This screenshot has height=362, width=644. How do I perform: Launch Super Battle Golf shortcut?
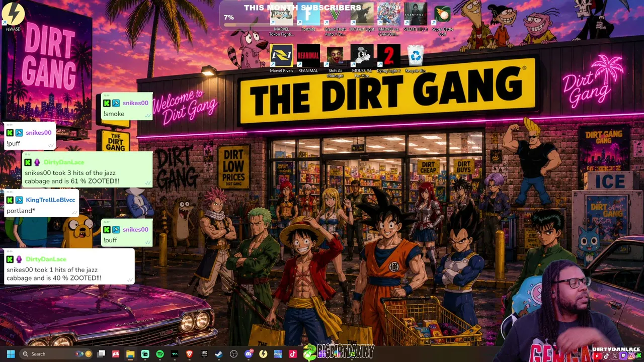[x=442, y=20]
